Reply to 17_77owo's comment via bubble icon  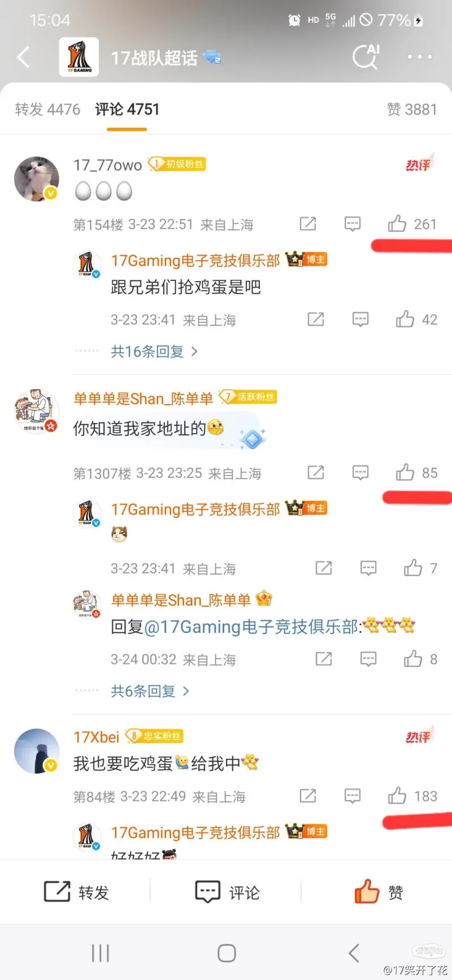[353, 224]
